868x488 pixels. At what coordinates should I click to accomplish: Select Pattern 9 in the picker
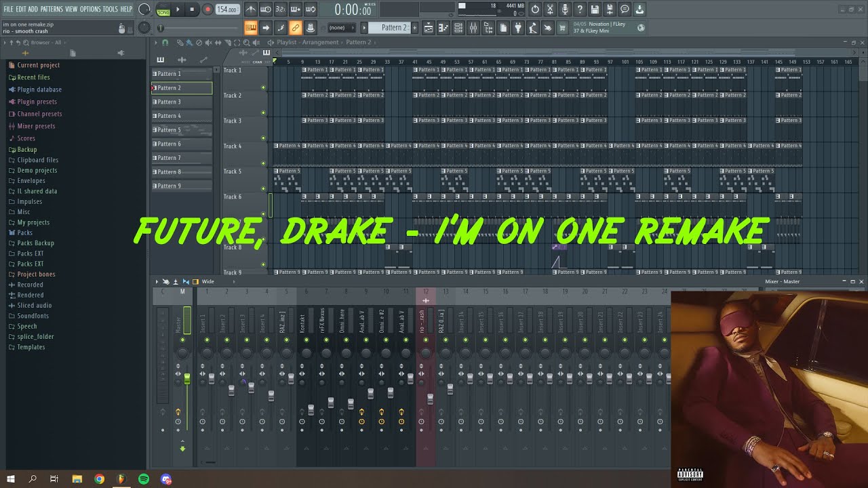182,186
